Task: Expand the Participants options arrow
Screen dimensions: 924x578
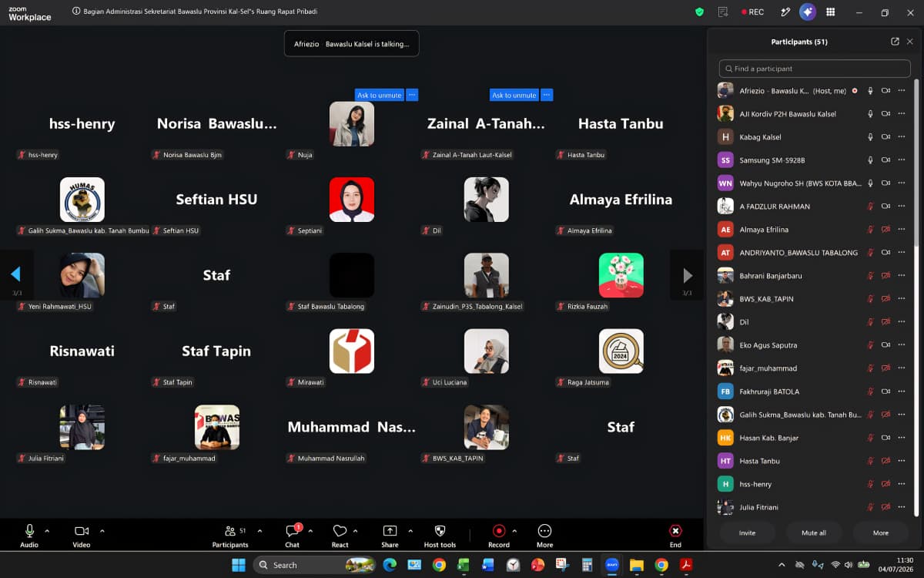Action: pos(259,531)
